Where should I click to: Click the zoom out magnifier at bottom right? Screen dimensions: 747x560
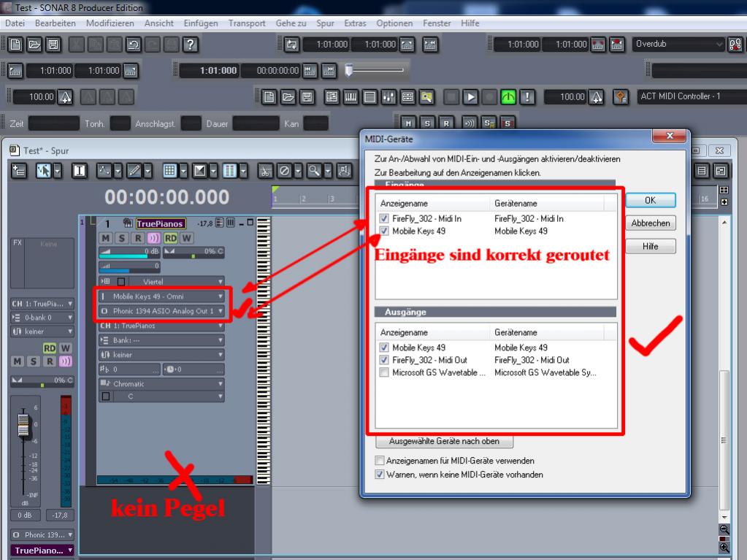pyautogui.click(x=724, y=529)
